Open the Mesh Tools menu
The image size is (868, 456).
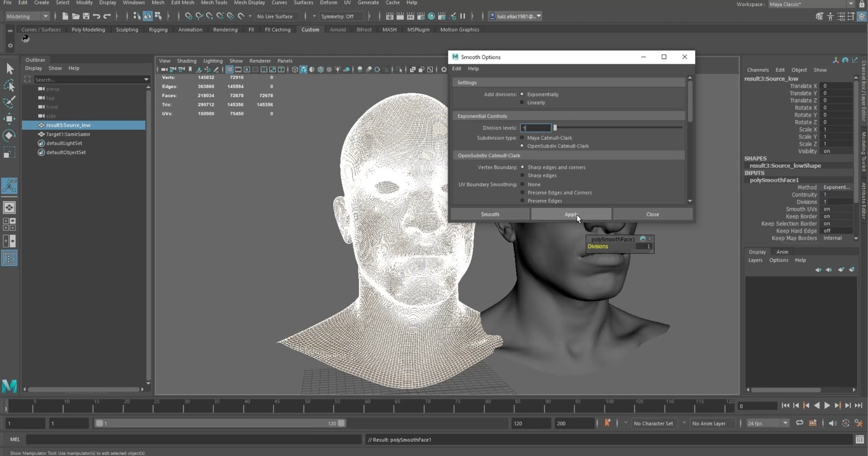(x=214, y=3)
